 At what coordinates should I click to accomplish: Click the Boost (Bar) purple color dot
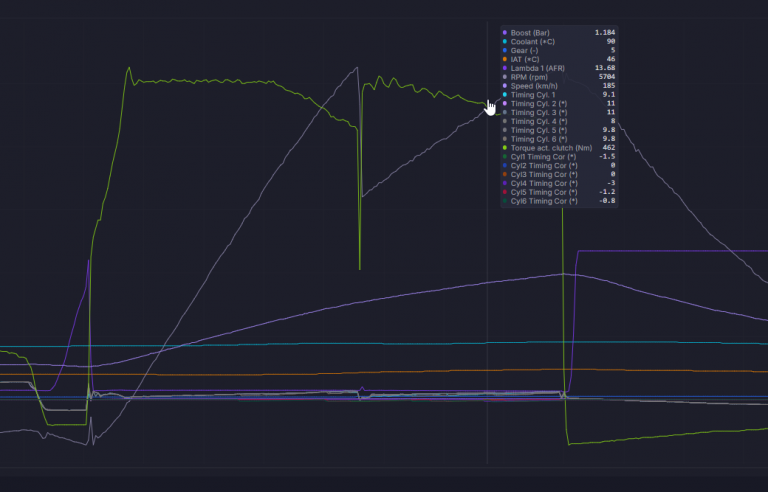point(504,33)
